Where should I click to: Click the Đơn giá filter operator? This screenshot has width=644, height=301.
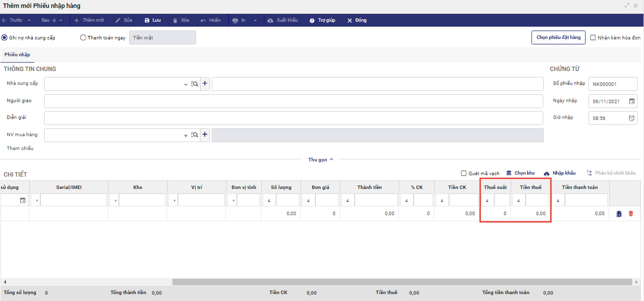point(308,200)
